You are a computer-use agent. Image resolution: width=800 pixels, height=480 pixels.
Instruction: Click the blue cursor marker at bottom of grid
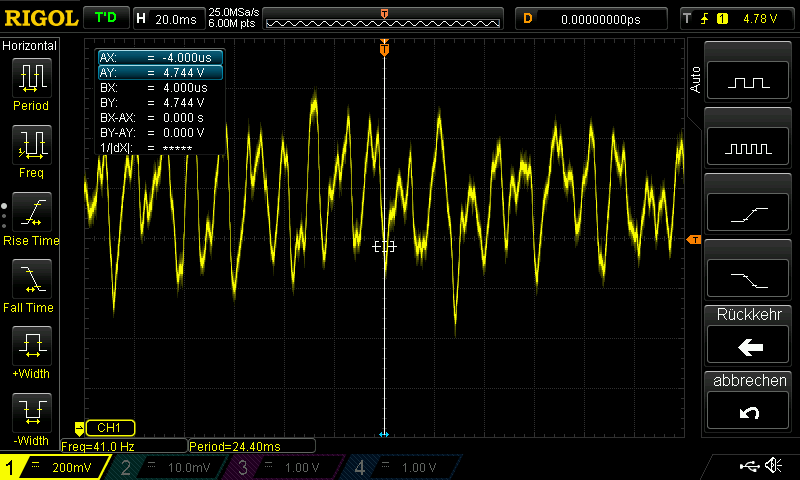click(x=384, y=435)
